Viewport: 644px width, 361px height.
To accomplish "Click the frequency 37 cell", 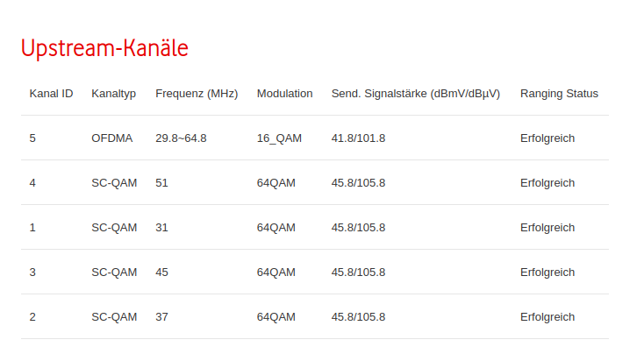I will tap(161, 317).
